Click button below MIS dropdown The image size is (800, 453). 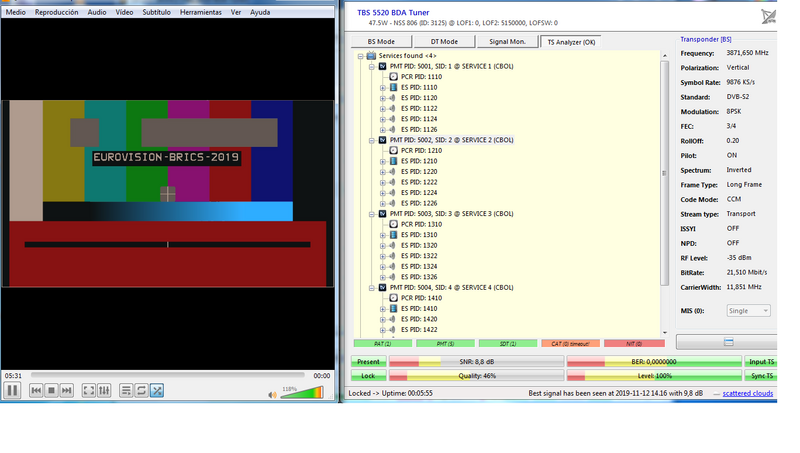point(727,342)
